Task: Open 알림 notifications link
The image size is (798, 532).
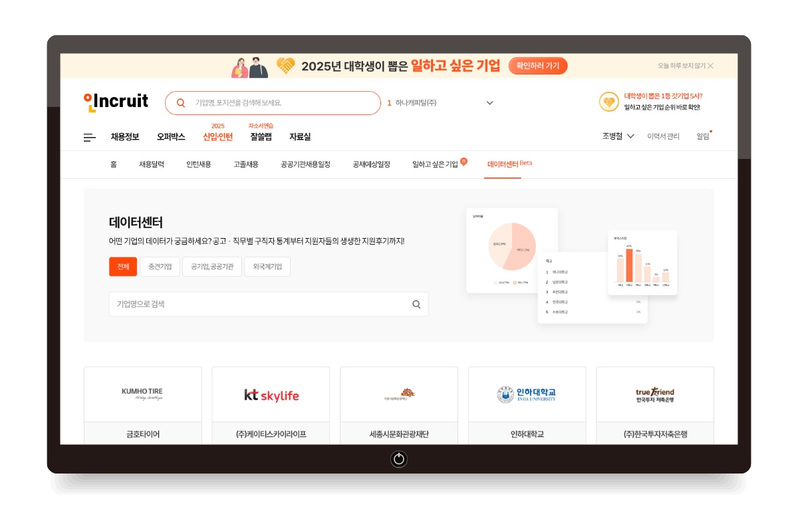Action: [703, 136]
